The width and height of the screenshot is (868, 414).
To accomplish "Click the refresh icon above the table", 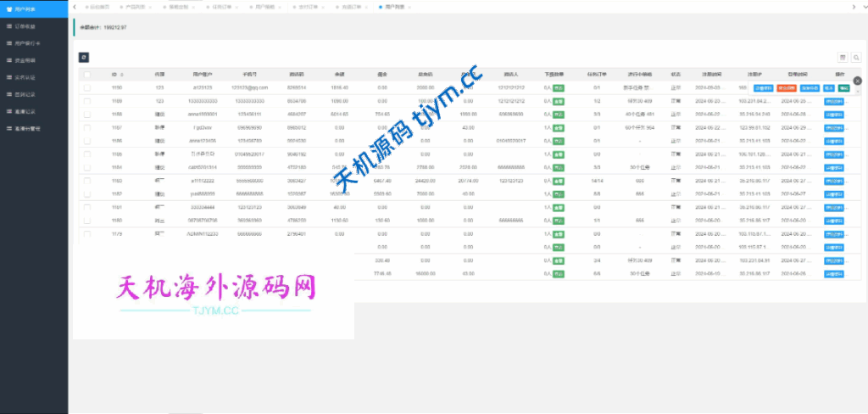I will point(83,57).
